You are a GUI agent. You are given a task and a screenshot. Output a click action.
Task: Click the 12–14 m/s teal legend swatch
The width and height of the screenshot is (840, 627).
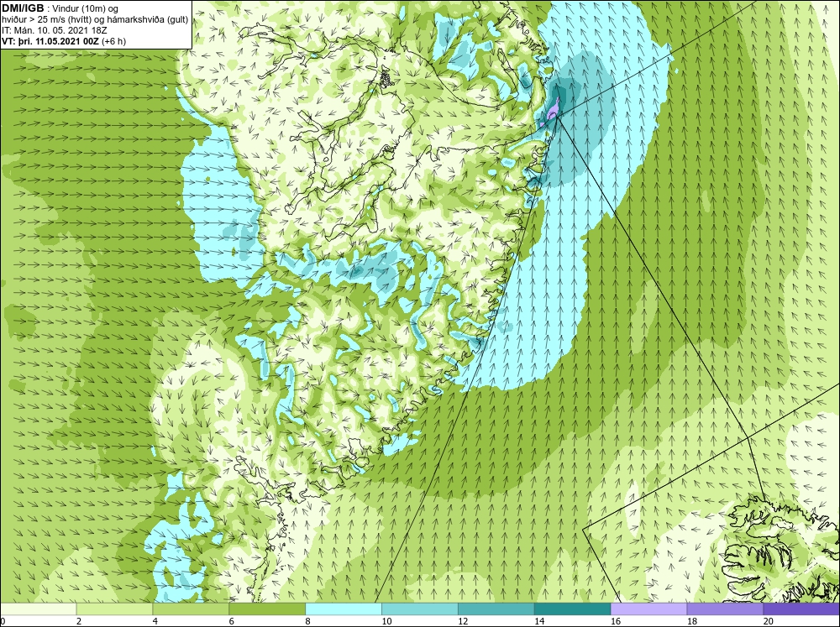click(x=496, y=609)
